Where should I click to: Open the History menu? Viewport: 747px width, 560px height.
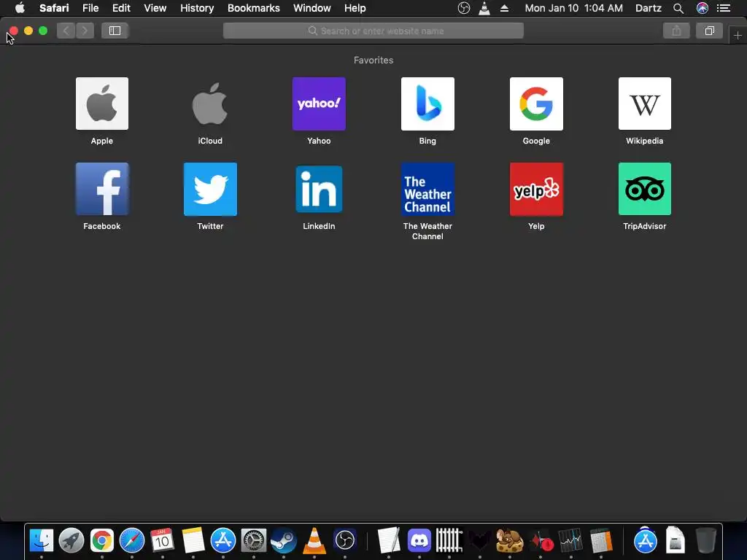pyautogui.click(x=197, y=8)
